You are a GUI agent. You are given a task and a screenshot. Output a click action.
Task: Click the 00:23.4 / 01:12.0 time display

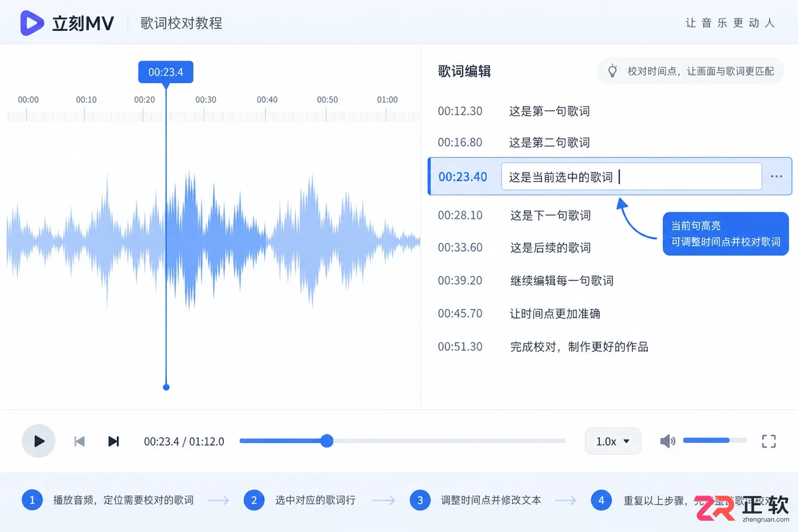pos(184,442)
